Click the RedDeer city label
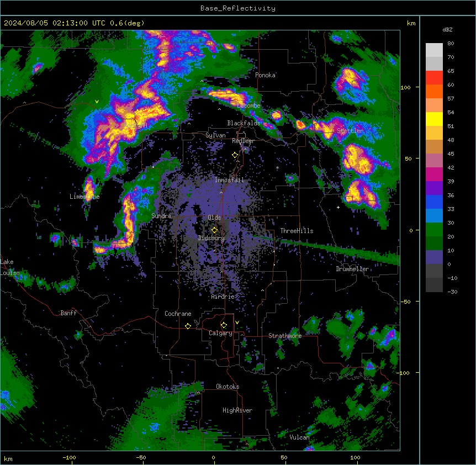 (244, 141)
